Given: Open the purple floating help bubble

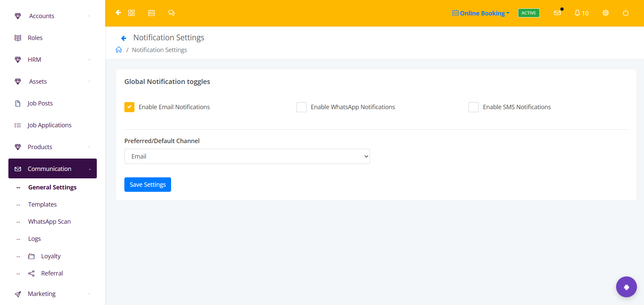Looking at the screenshot, I should [x=626, y=287].
